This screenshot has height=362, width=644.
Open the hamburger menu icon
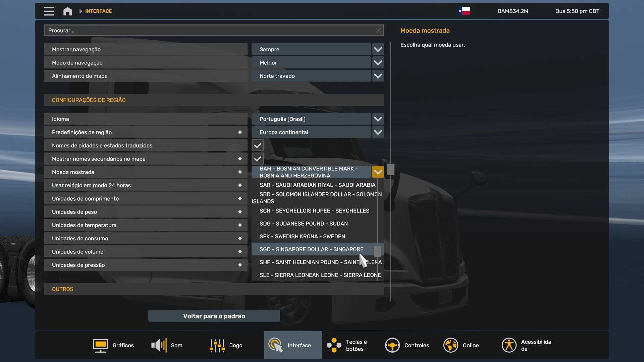point(49,11)
